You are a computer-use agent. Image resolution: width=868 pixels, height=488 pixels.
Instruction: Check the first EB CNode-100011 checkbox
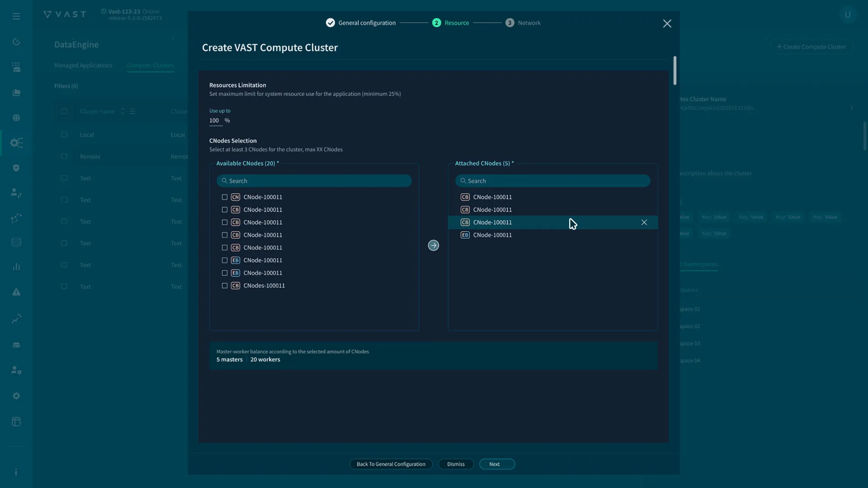tap(225, 260)
